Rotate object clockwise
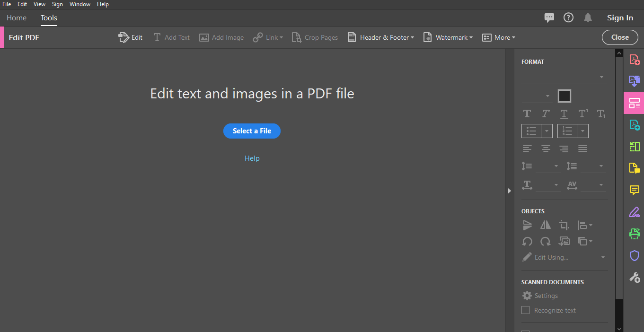The image size is (644, 332). pos(546,242)
